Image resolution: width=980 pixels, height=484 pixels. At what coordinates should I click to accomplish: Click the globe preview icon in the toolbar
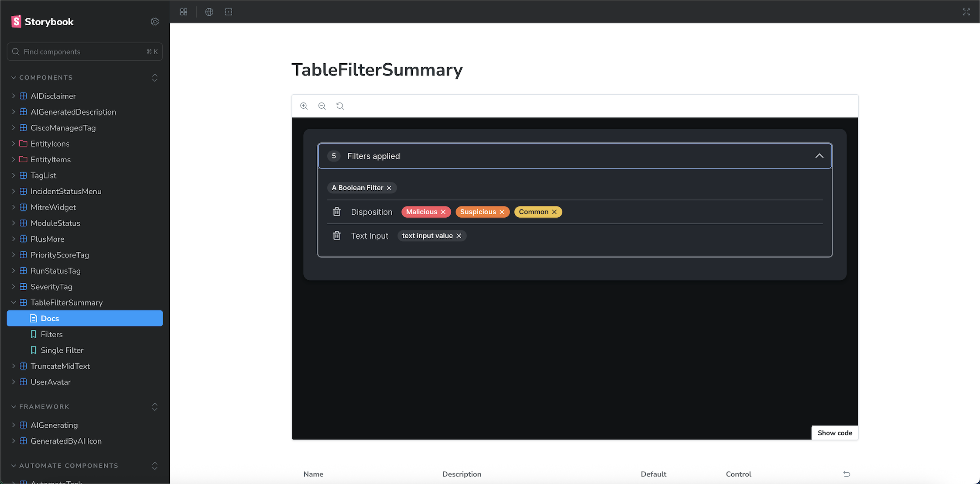pos(209,12)
